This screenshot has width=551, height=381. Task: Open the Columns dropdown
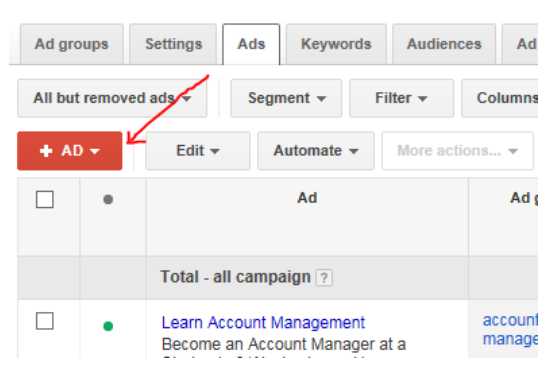click(500, 98)
